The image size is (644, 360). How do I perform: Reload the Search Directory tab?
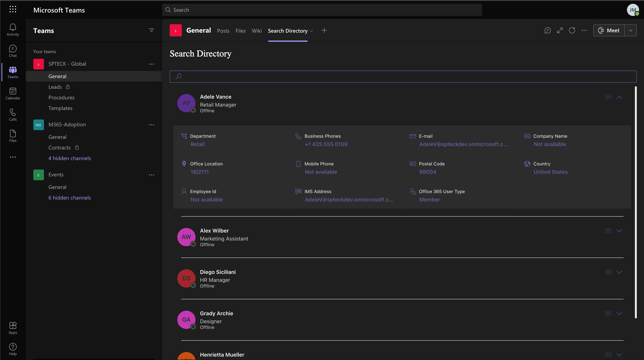tap(572, 30)
